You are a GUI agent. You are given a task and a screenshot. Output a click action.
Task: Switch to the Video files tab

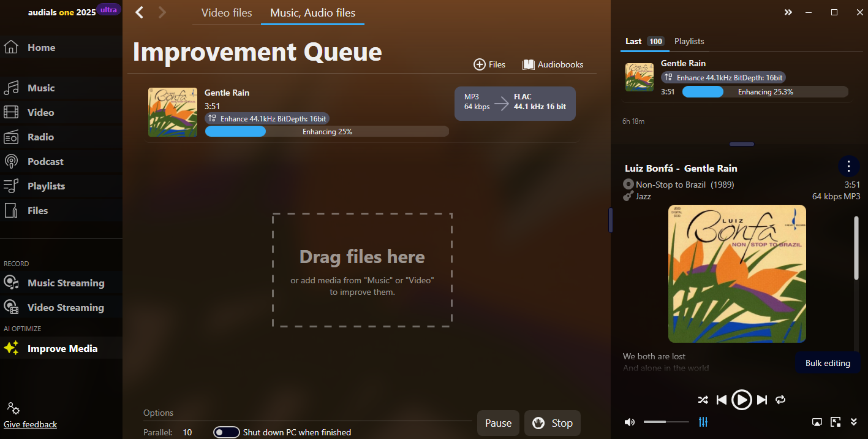coord(227,13)
